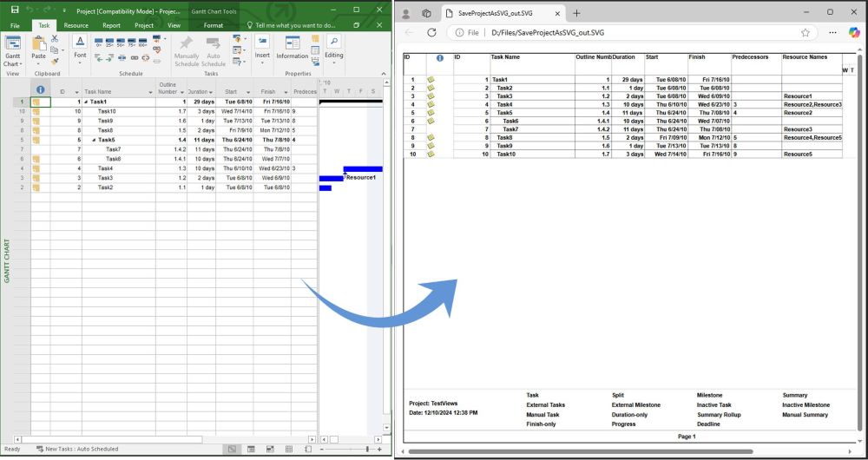Open a new browser tab
The image size is (868, 460).
[577, 13]
